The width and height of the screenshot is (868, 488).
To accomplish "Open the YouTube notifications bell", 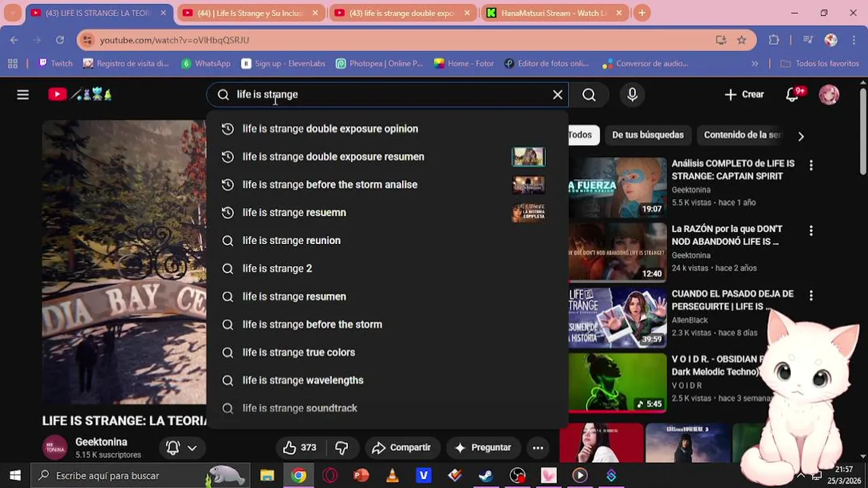I will tap(793, 95).
